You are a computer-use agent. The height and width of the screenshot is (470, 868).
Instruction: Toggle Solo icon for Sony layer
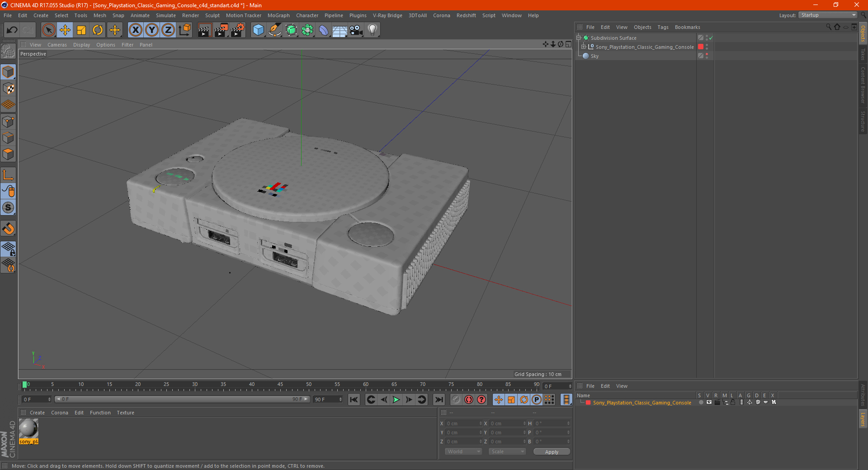[700, 402]
